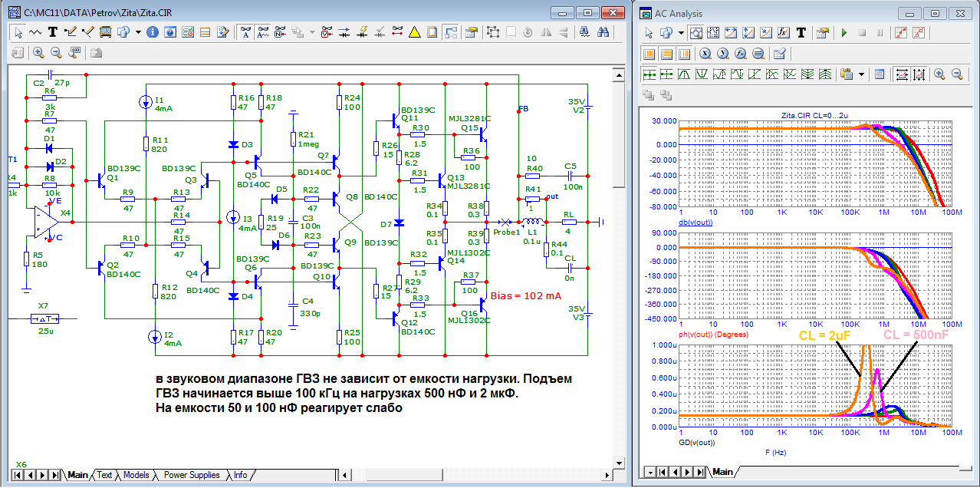Image resolution: width=980 pixels, height=488 pixels.
Task: Click the Info page tab
Action: 241,476
